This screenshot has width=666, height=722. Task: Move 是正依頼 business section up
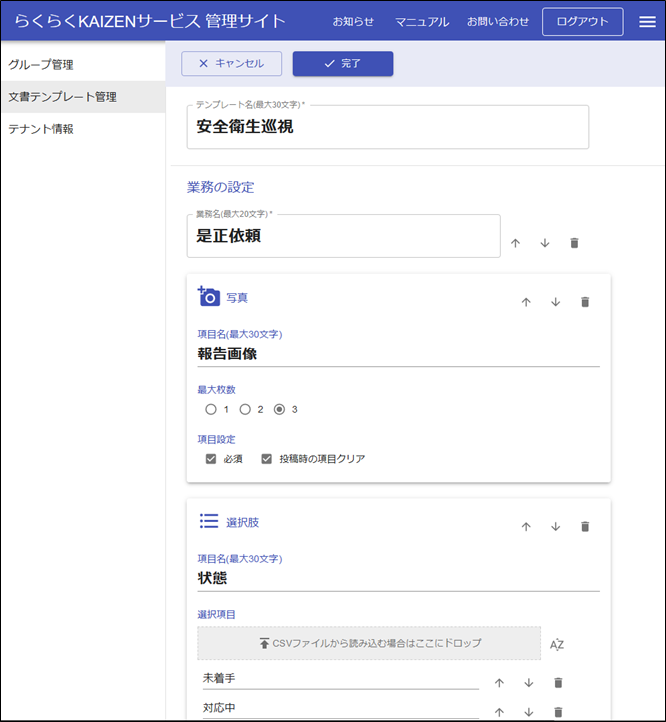(x=515, y=243)
